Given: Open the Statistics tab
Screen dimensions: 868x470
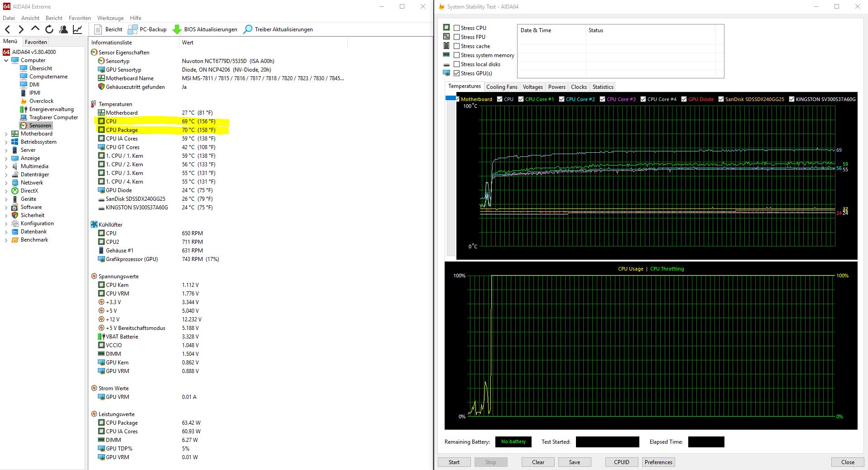Looking at the screenshot, I should click(x=603, y=87).
